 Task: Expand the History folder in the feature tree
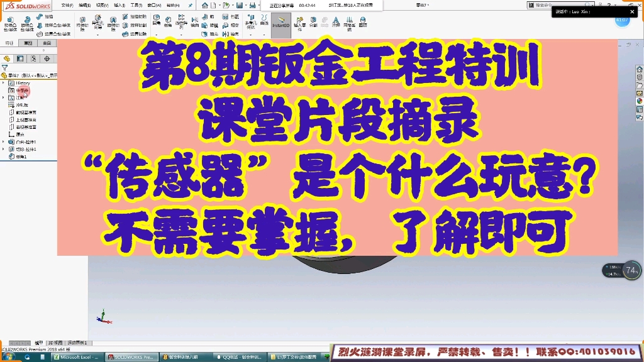[3, 83]
